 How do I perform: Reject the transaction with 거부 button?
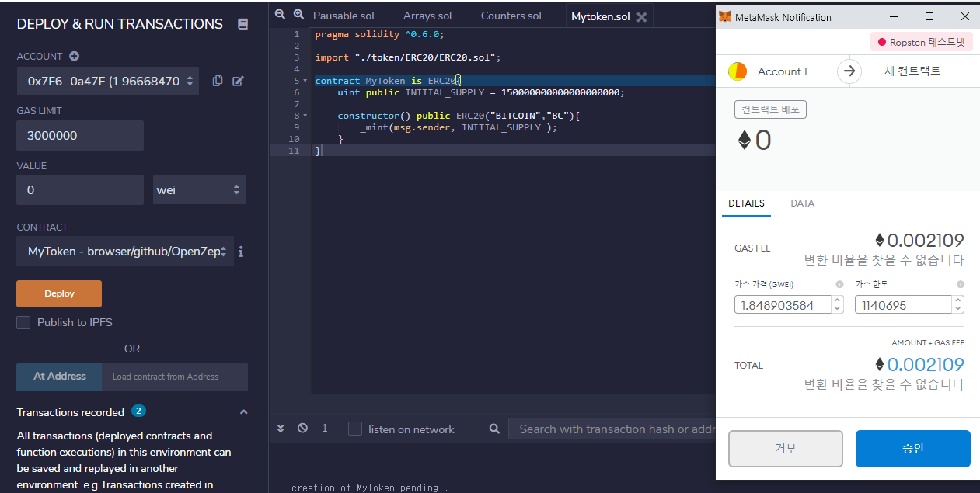(x=785, y=449)
